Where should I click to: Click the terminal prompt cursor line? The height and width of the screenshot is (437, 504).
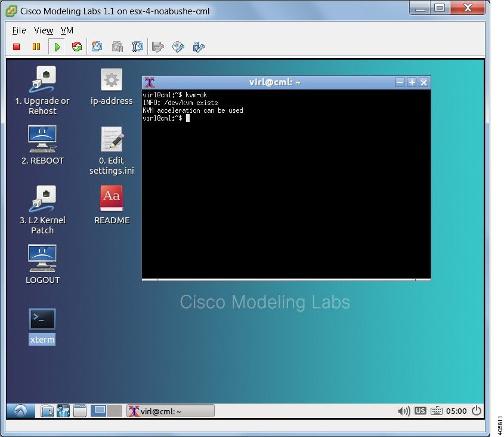tap(166, 118)
